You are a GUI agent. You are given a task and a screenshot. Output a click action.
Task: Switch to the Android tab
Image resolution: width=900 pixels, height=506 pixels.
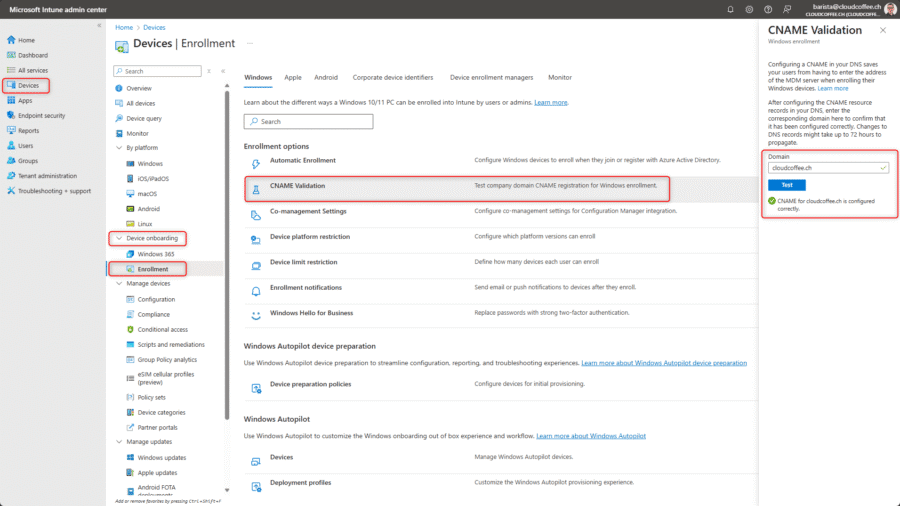tap(325, 77)
